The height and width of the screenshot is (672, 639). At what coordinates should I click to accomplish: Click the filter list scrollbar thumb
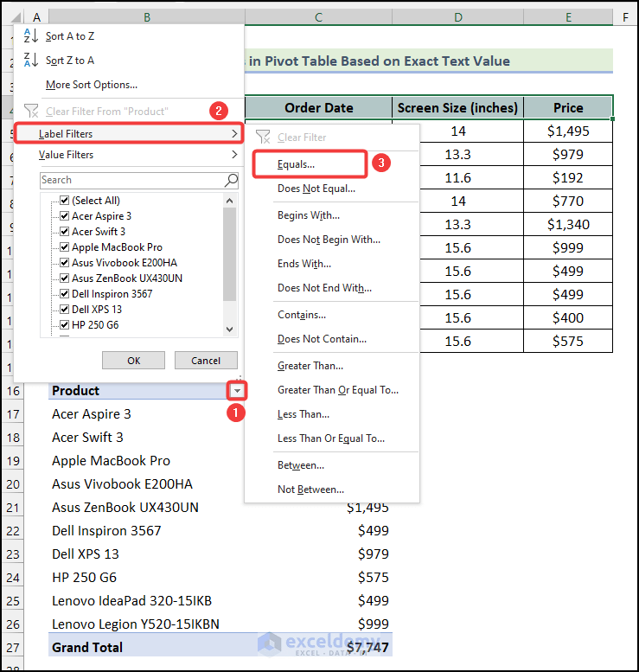(x=230, y=254)
